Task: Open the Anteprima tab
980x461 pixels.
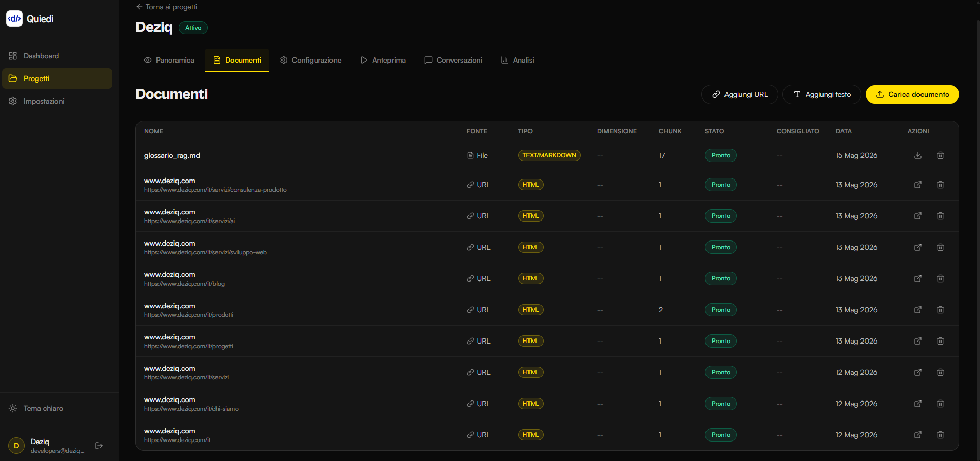Action: [x=383, y=60]
